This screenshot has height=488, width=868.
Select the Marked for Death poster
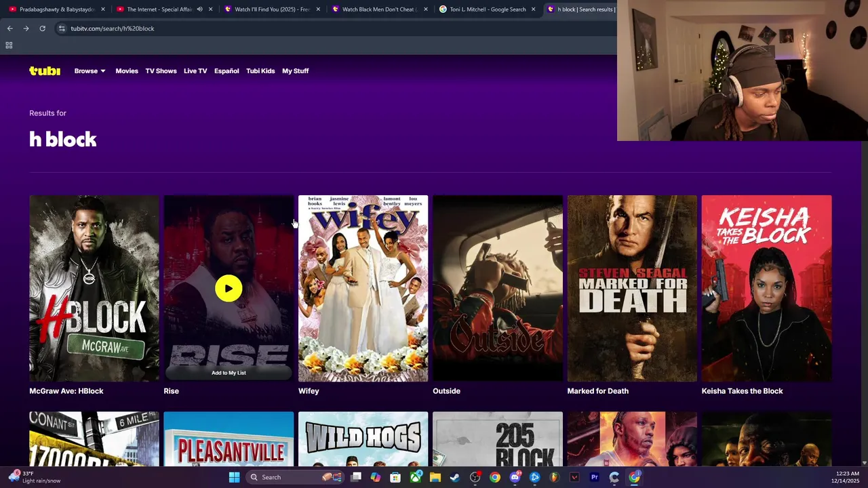pyautogui.click(x=632, y=288)
